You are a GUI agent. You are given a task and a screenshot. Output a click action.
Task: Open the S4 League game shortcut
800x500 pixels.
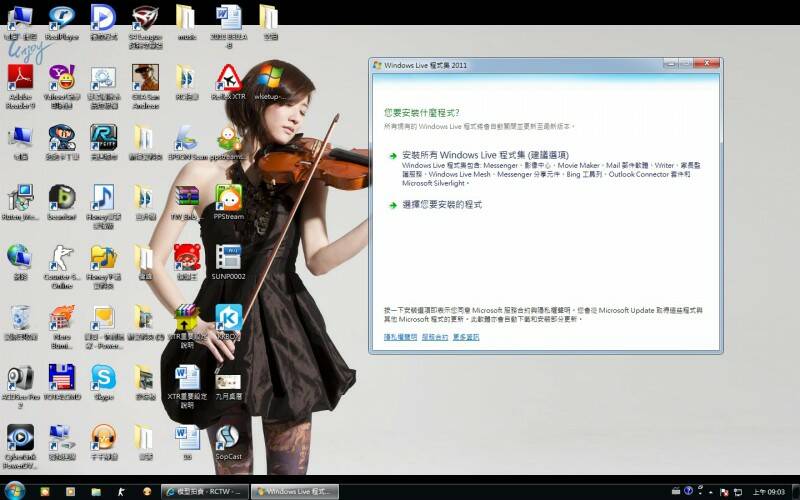click(x=145, y=27)
